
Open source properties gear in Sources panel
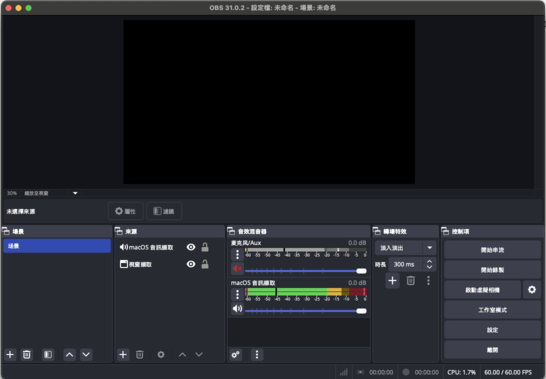[x=161, y=355]
